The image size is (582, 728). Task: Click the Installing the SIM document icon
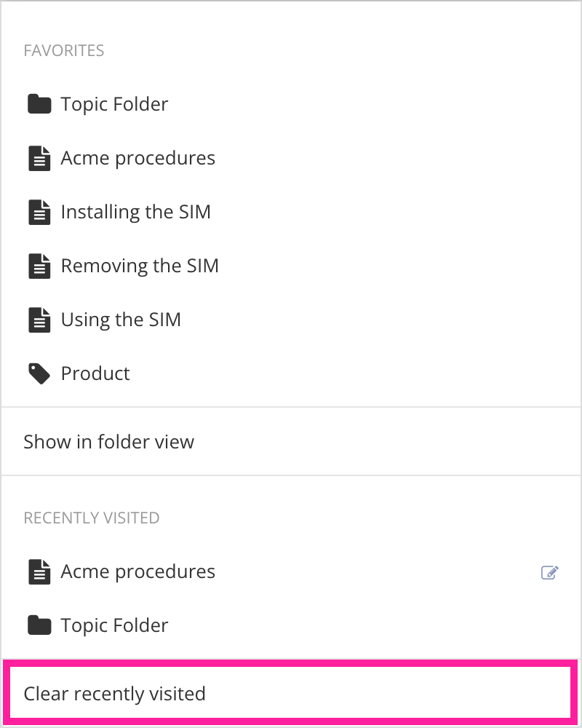[39, 212]
